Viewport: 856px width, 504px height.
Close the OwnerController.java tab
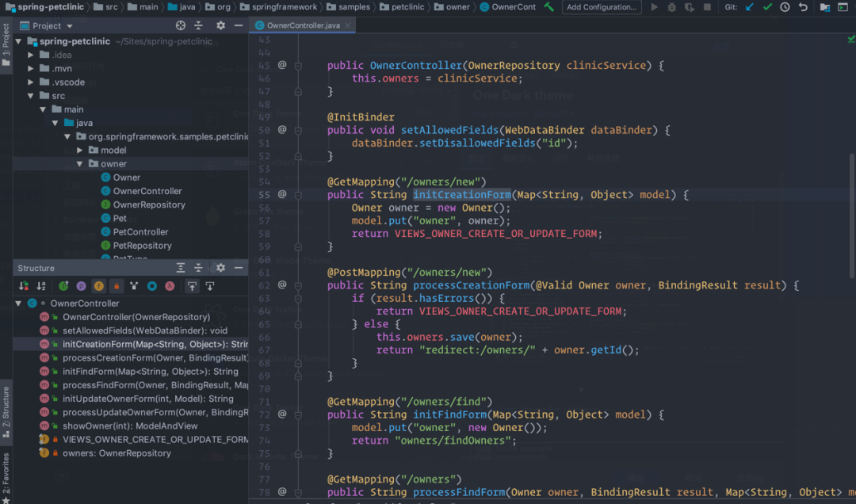[348, 25]
